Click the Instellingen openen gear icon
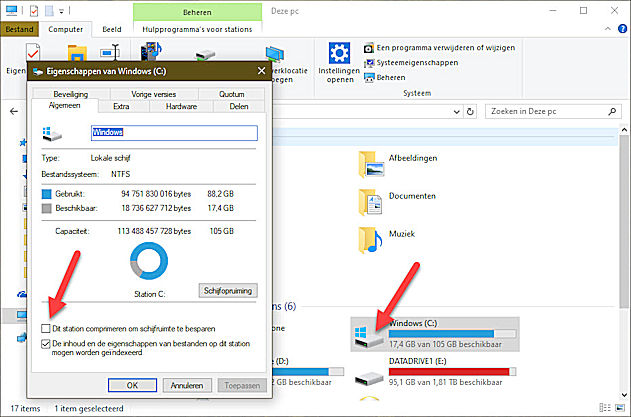Screen dimensions: 631x417 pyautogui.click(x=339, y=53)
